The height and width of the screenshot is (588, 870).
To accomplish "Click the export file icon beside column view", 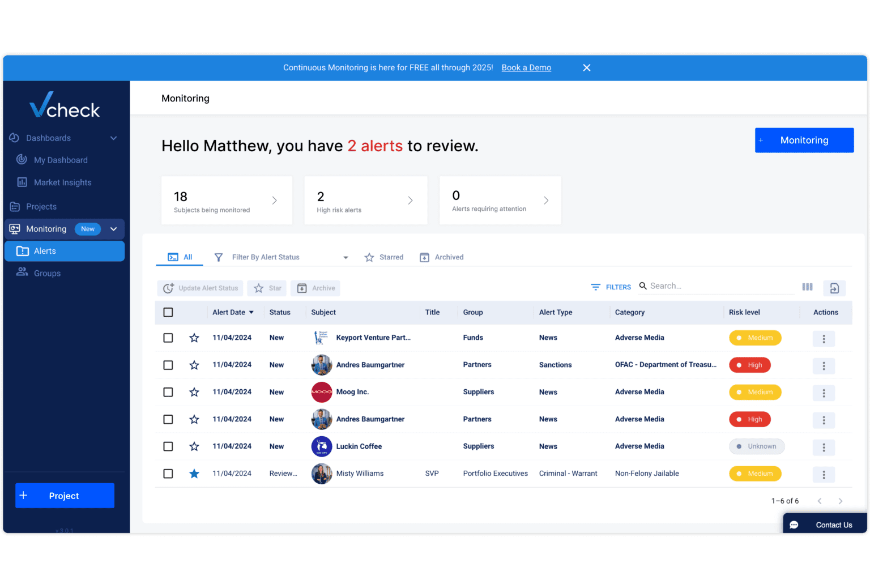I will click(x=834, y=288).
